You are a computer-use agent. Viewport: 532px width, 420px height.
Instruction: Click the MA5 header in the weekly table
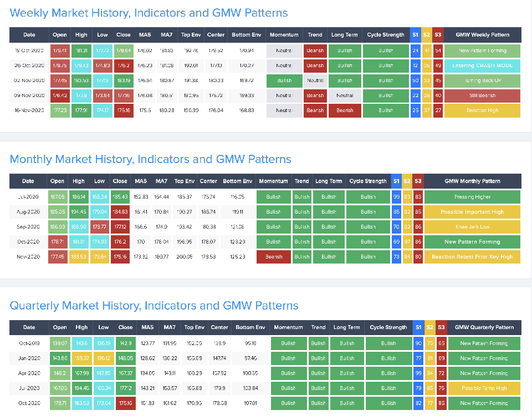click(x=145, y=34)
